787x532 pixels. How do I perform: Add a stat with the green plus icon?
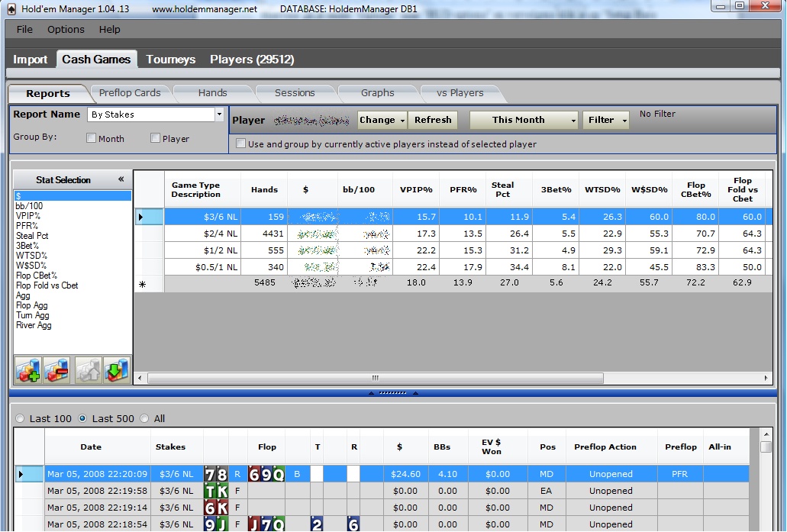(28, 370)
